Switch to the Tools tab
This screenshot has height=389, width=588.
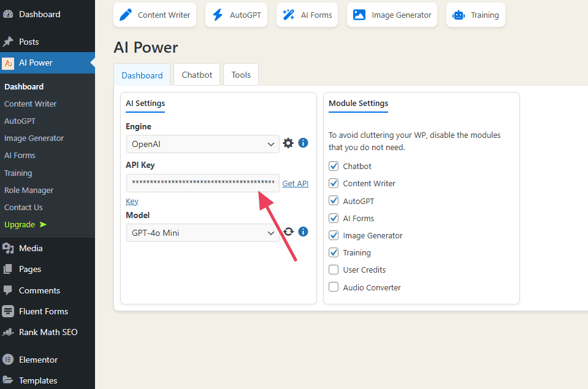241,75
